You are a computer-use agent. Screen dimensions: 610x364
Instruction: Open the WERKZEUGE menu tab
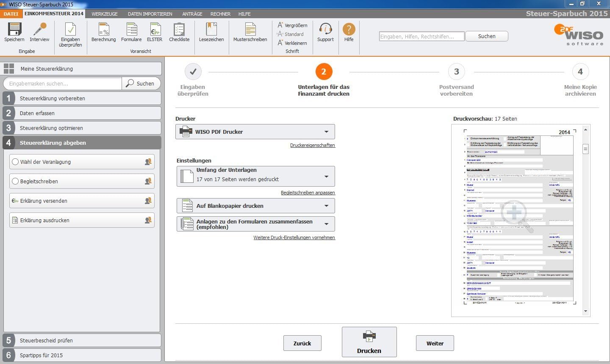coord(105,14)
